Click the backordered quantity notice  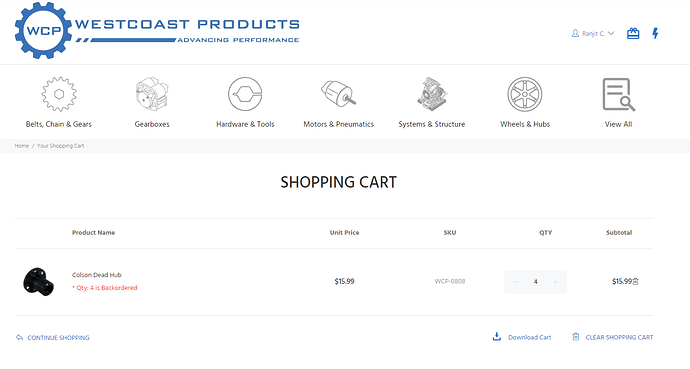105,288
